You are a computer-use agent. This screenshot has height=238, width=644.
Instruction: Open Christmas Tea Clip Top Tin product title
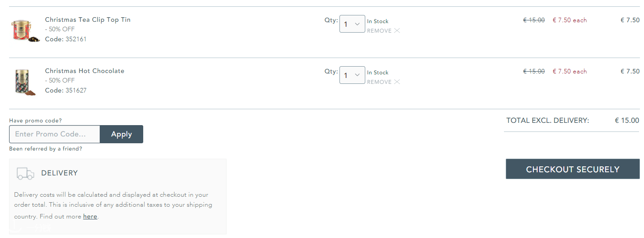88,19
